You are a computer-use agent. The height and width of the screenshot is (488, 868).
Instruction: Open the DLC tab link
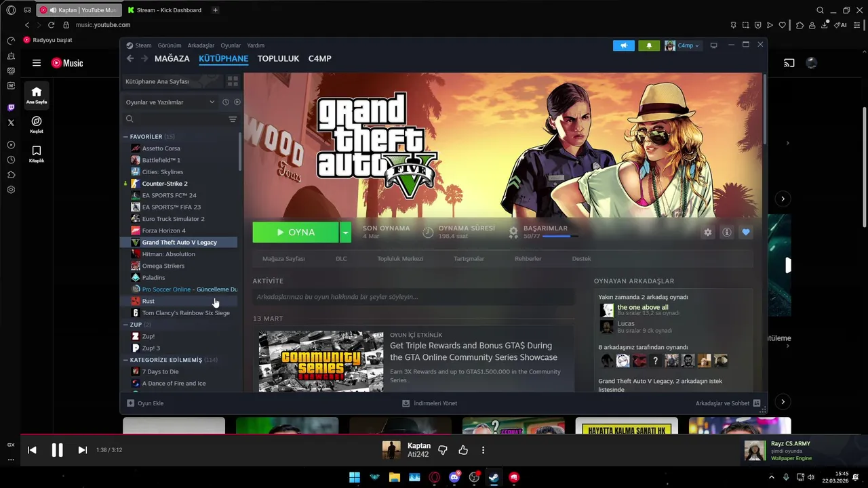click(x=341, y=259)
